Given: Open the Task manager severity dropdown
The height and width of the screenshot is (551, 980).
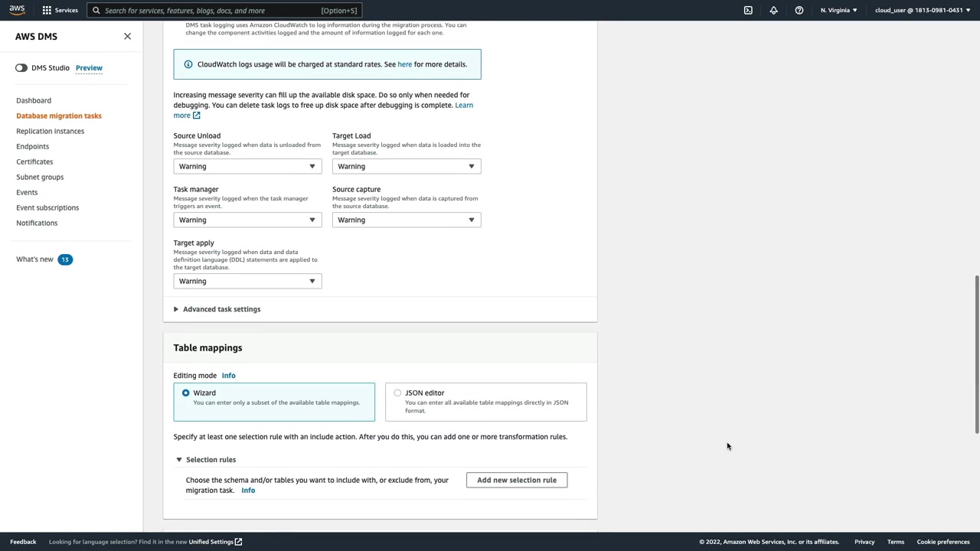Looking at the screenshot, I should (x=247, y=220).
